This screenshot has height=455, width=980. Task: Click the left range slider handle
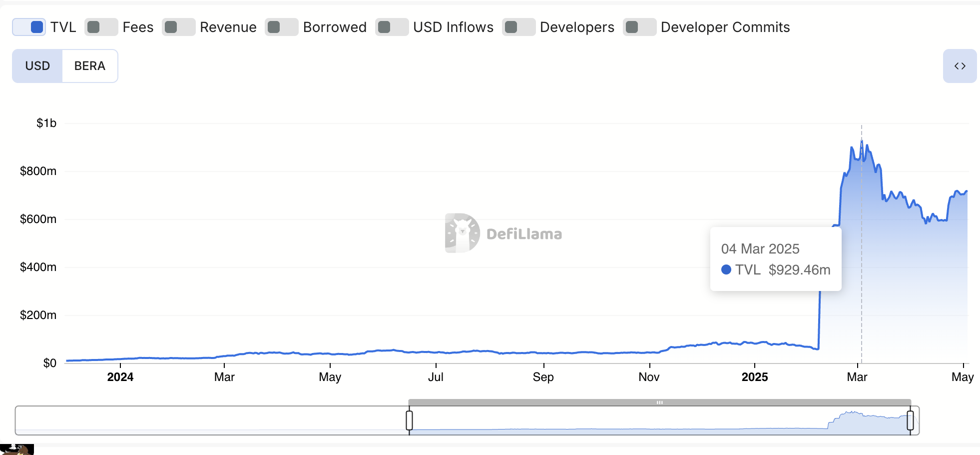pos(409,420)
